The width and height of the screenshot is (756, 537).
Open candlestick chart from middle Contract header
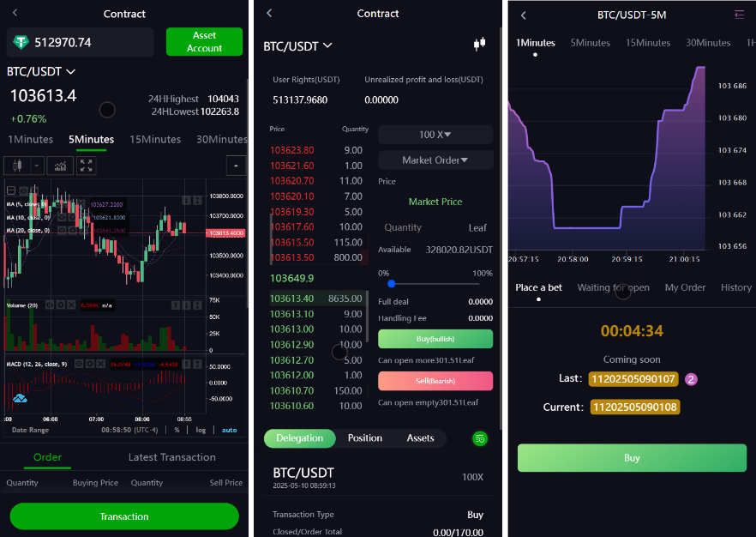coord(479,44)
